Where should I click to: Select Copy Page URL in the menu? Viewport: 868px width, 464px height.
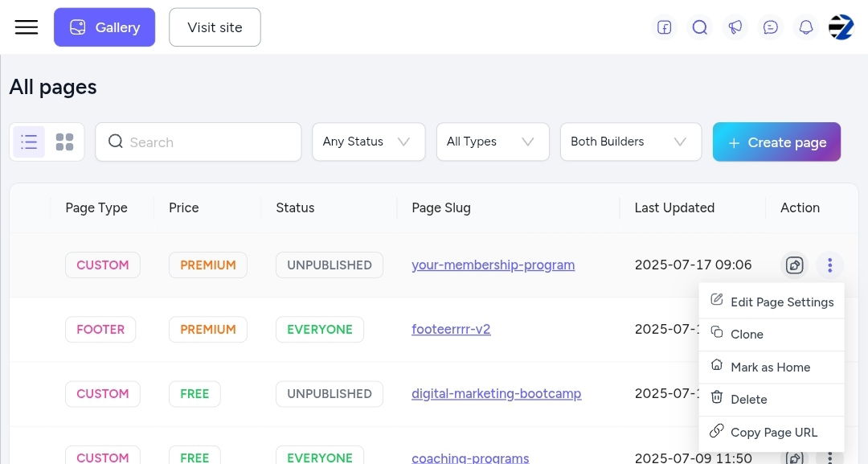pyautogui.click(x=772, y=433)
